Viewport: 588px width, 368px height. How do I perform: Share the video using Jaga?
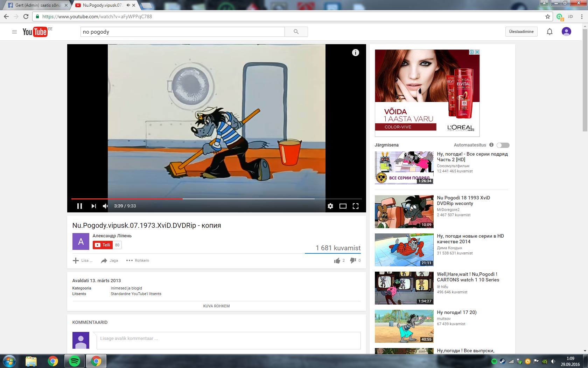click(x=110, y=260)
